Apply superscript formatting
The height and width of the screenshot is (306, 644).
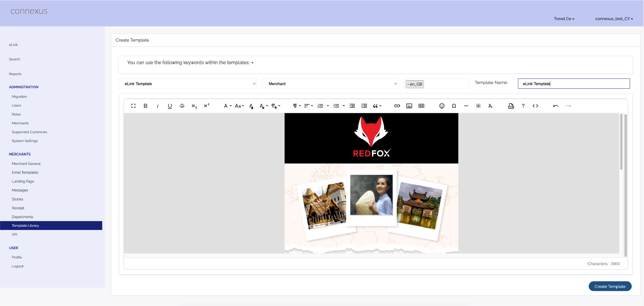207,106
